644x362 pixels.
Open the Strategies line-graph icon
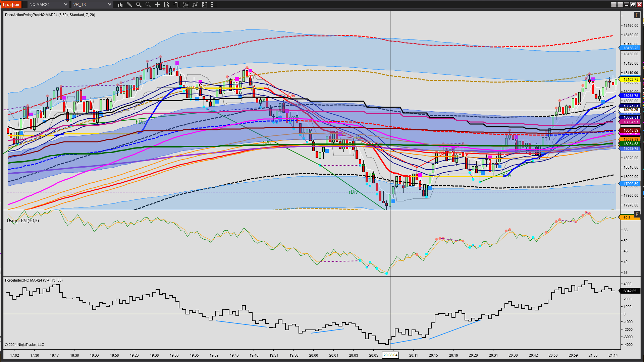pyautogui.click(x=195, y=5)
